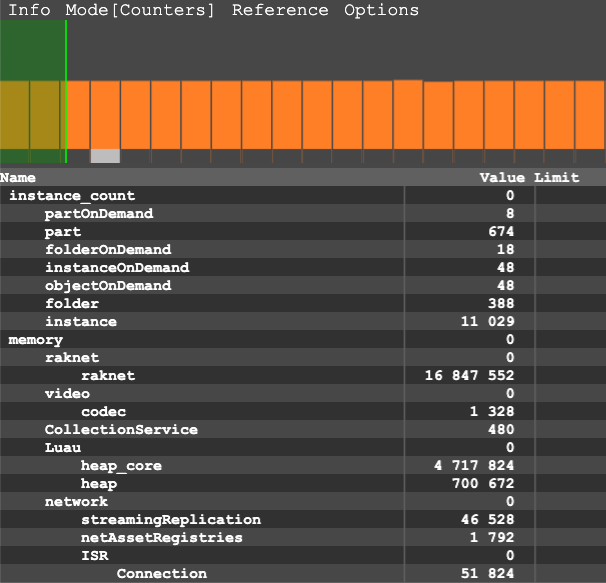Click the Limit column header

[557, 177]
